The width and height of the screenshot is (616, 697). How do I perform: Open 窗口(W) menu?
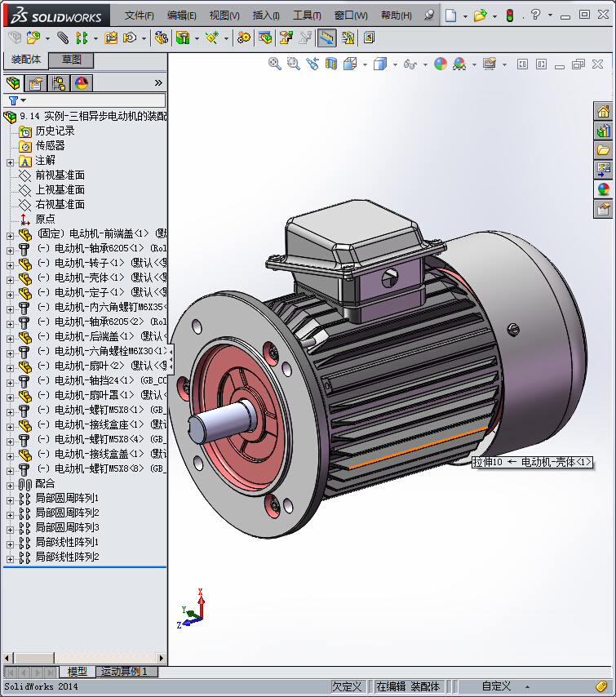coord(351,16)
